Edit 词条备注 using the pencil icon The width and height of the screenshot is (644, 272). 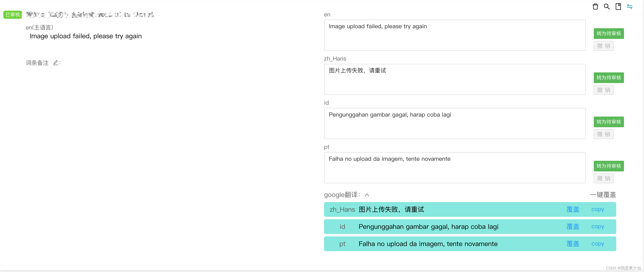[56, 63]
